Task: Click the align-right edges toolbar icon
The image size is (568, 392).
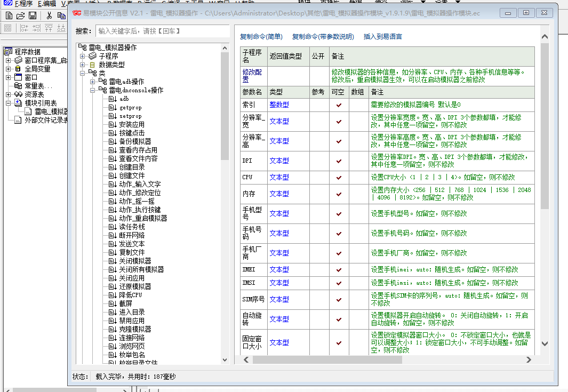Action: coord(37,28)
